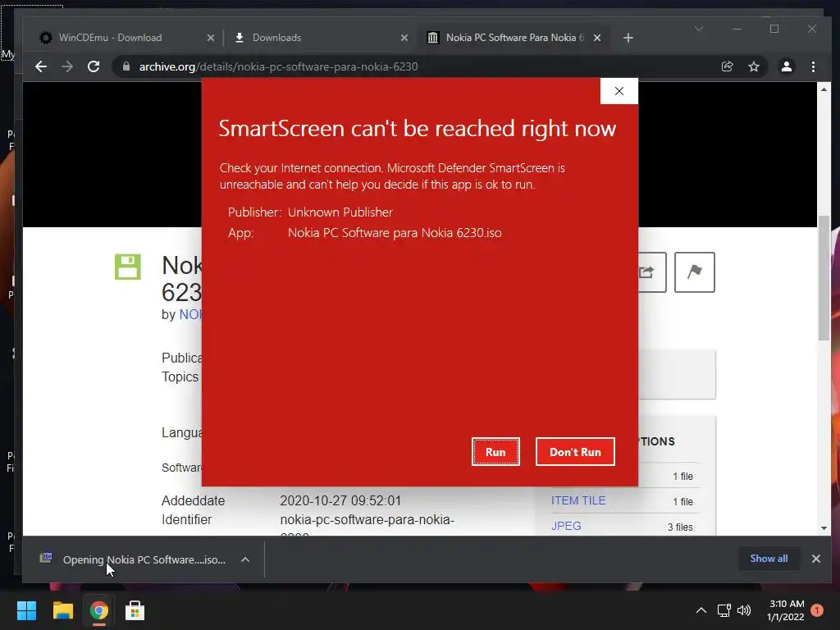Screen dimensions: 840x630
Task: Click the volume tray icon
Action: (743, 610)
